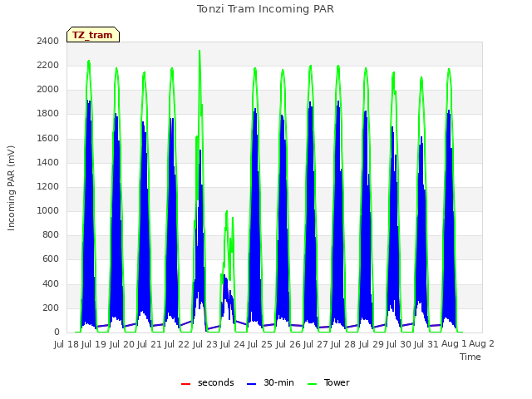Click the Jul 18 x-axis label

[x=66, y=344]
